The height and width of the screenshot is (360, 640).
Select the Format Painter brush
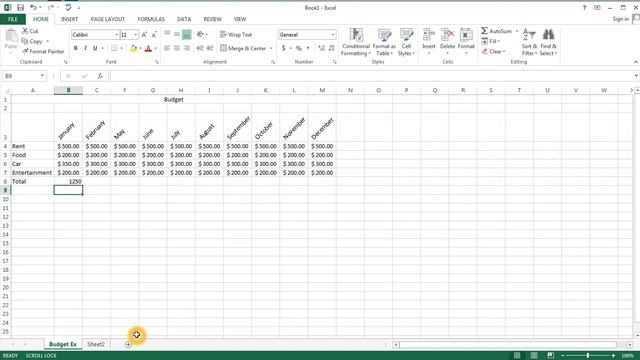25,51
